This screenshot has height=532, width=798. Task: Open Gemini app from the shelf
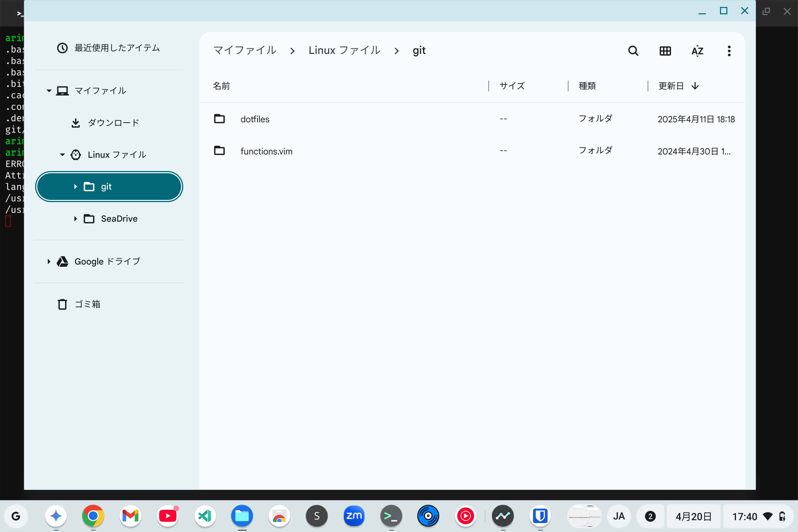point(56,516)
